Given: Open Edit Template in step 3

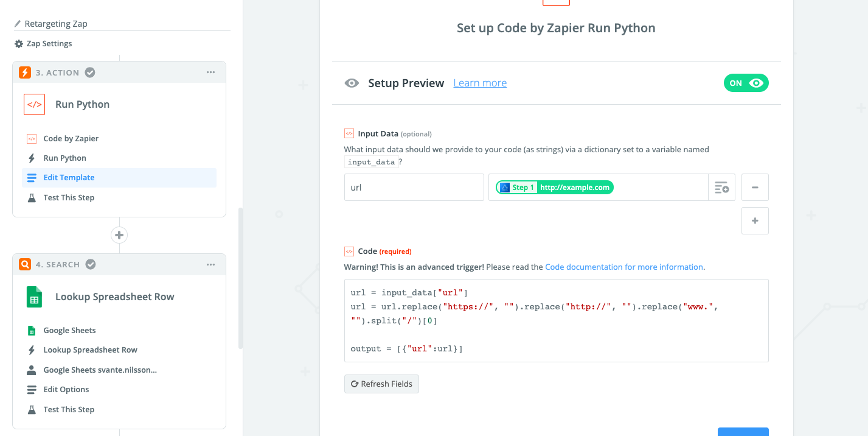Looking at the screenshot, I should click(x=119, y=177).
